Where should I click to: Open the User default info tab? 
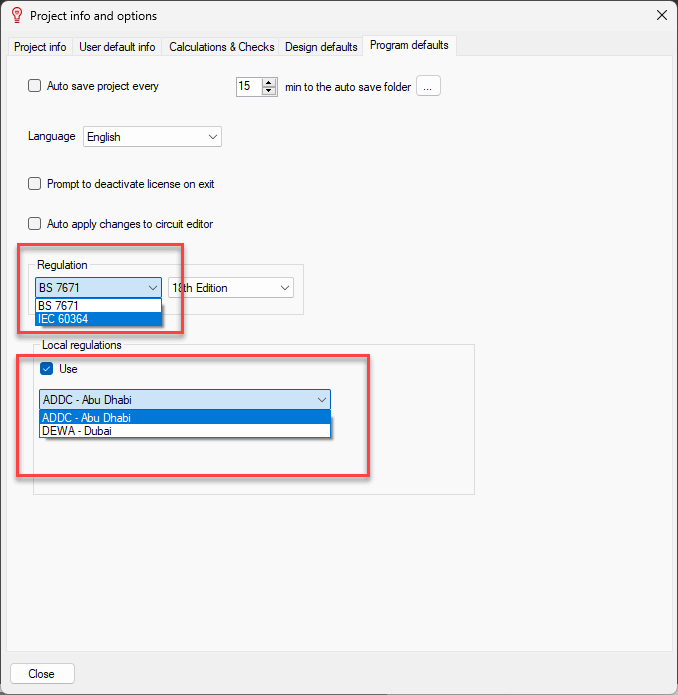(x=117, y=47)
